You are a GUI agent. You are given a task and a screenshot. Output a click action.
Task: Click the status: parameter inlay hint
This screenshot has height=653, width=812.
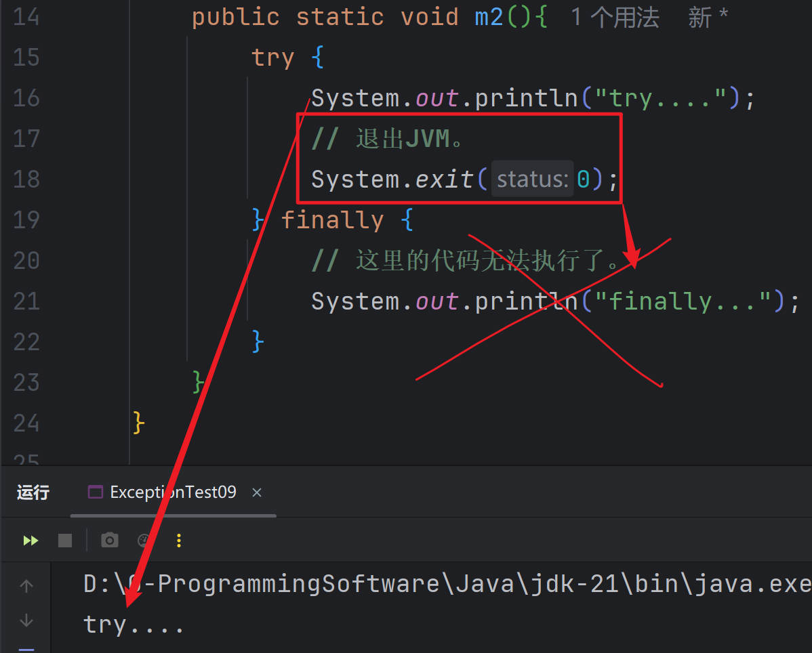pos(532,180)
